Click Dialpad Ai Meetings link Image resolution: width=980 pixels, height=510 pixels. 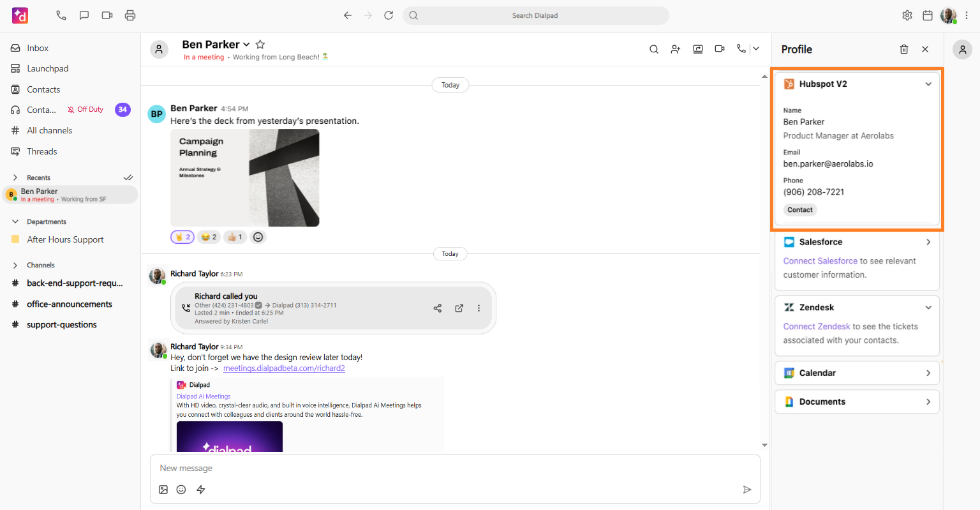click(x=204, y=396)
